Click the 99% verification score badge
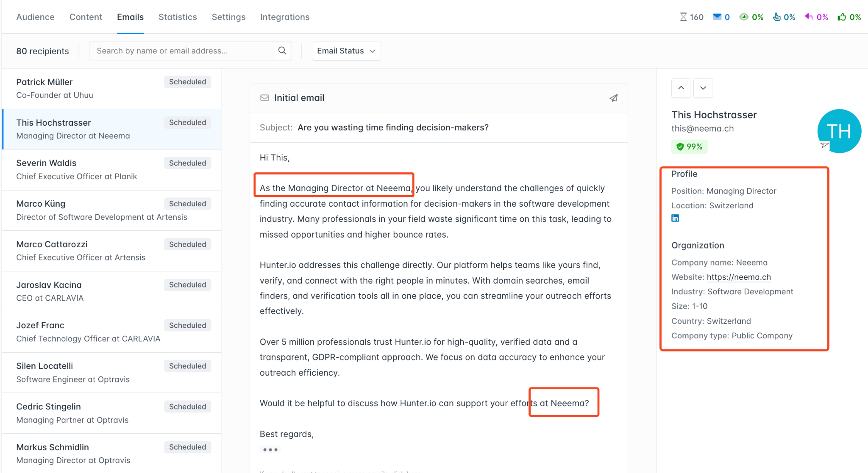 point(689,147)
